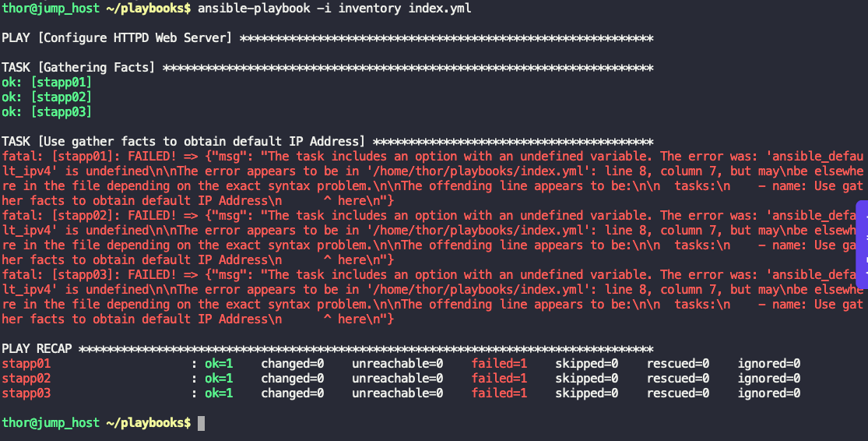Select the green ok: [stapp02] result
The width and height of the screenshot is (868, 441).
[x=47, y=97]
